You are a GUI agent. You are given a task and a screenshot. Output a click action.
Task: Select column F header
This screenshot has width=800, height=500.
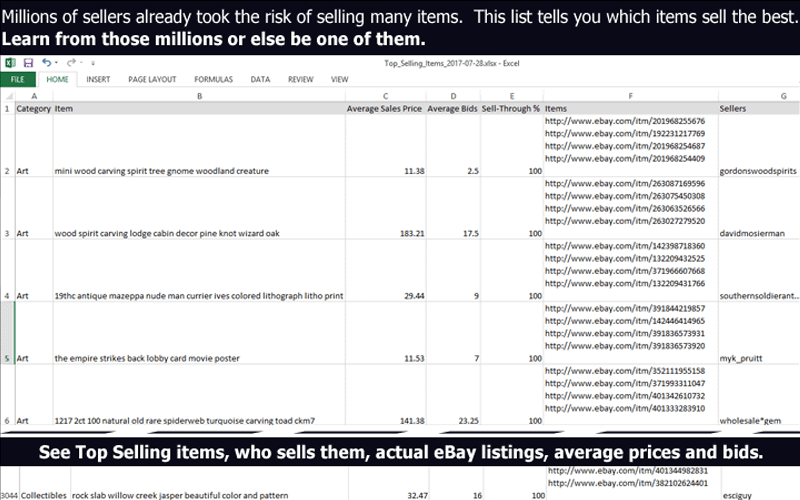(x=631, y=96)
